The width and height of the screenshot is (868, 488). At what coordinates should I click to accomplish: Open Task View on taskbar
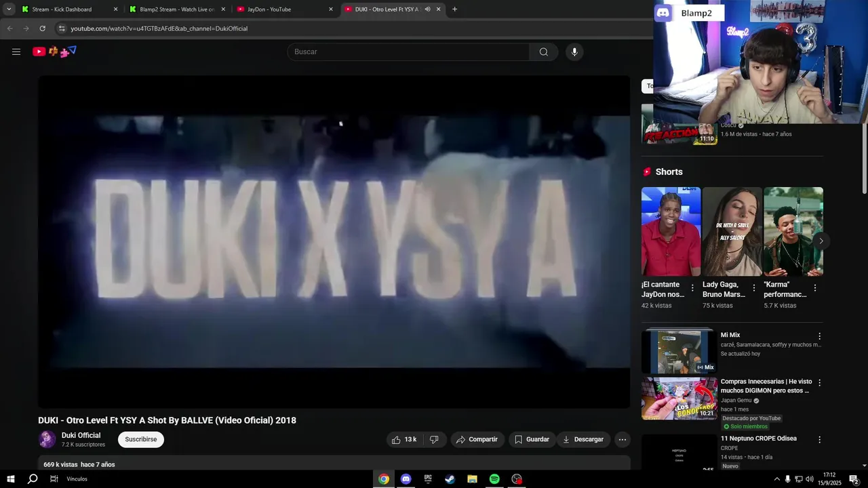click(x=54, y=479)
